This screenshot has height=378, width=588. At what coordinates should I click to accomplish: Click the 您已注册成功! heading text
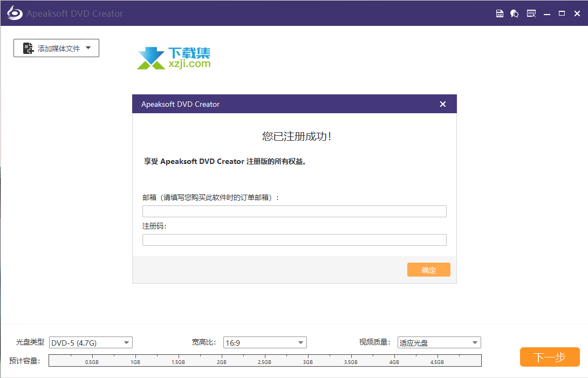(x=296, y=136)
